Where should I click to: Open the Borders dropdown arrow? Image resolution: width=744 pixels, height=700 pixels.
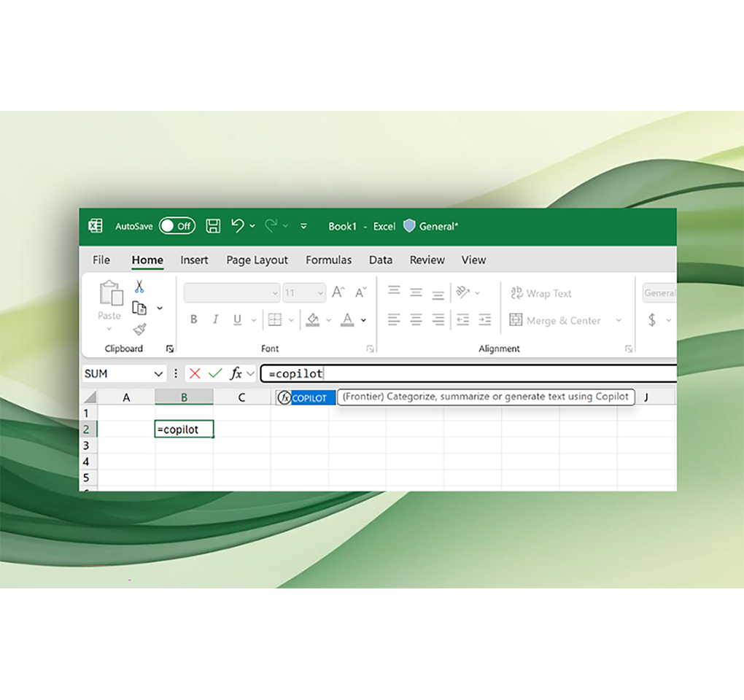[x=291, y=320]
